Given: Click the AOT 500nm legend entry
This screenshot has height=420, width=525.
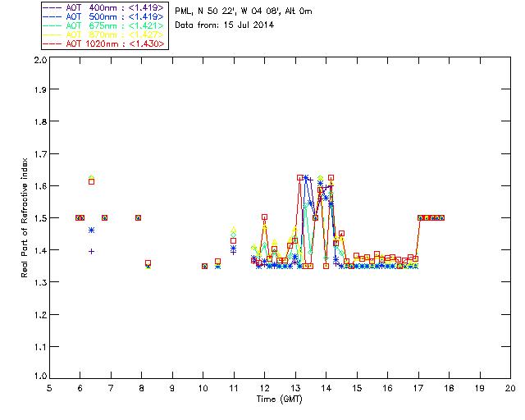Looking at the screenshot, I should [103, 16].
